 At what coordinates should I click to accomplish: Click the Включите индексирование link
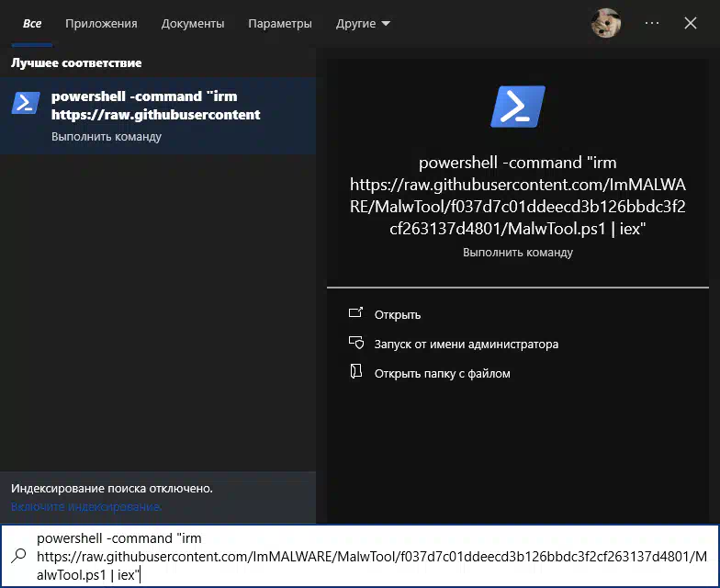click(86, 507)
